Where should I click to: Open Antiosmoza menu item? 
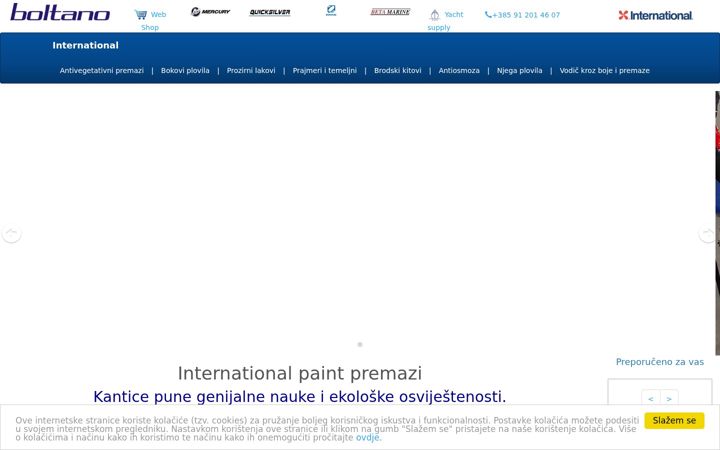[459, 71]
